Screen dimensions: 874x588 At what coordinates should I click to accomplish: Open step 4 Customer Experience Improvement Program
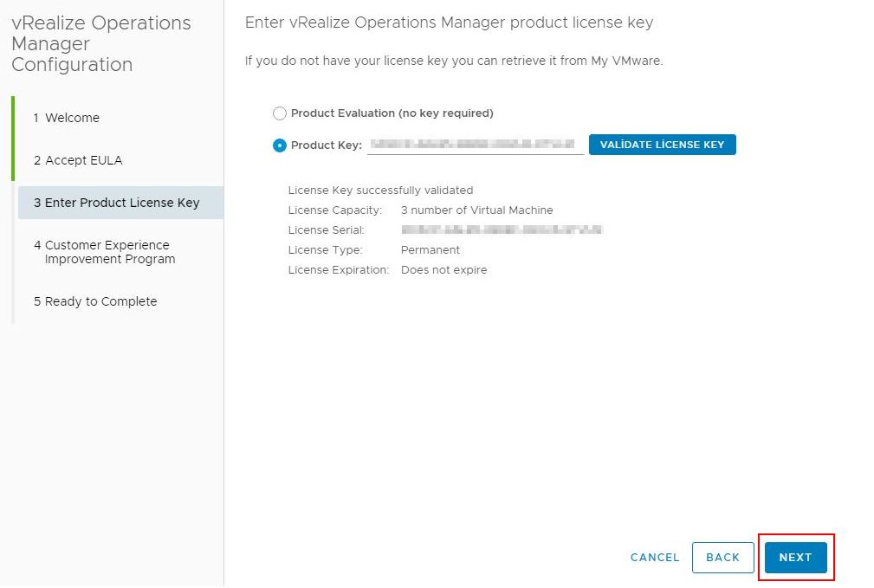[104, 252]
